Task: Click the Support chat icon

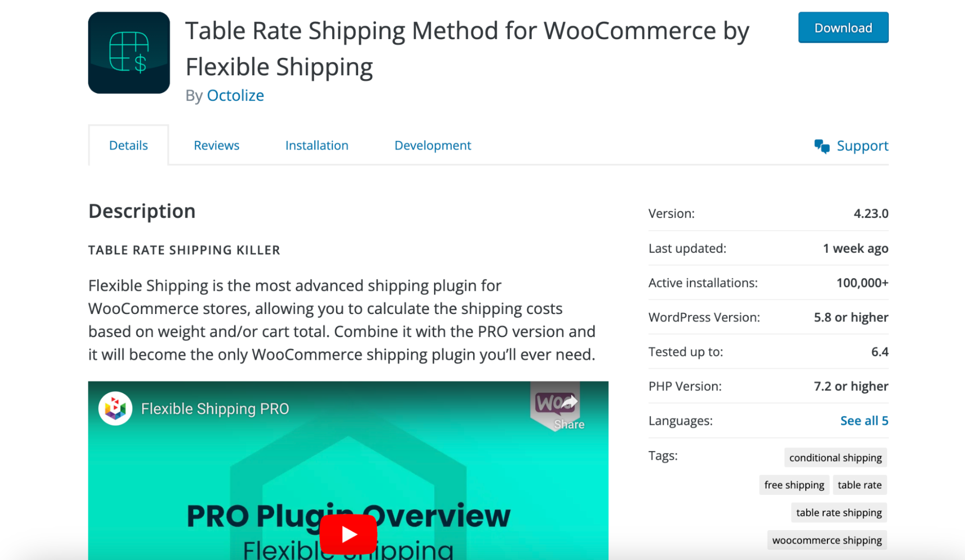Action: pyautogui.click(x=822, y=145)
